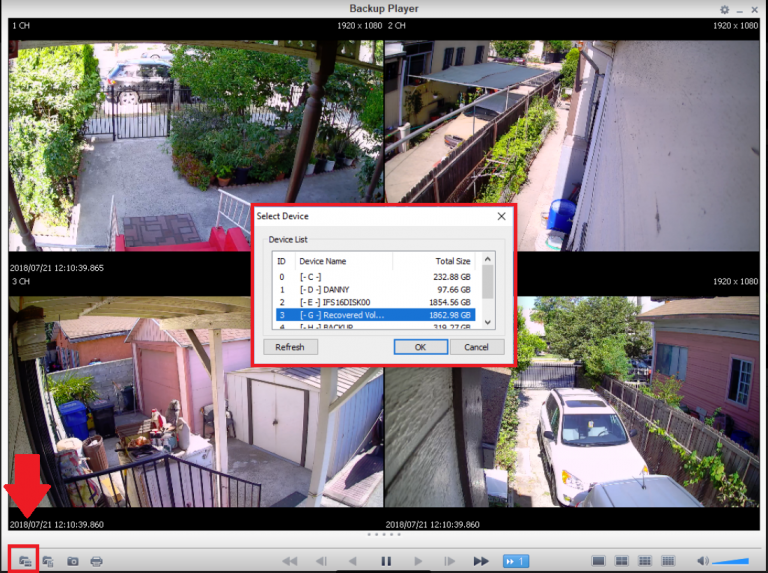Play video in reverse
The image size is (768, 573).
(x=352, y=561)
